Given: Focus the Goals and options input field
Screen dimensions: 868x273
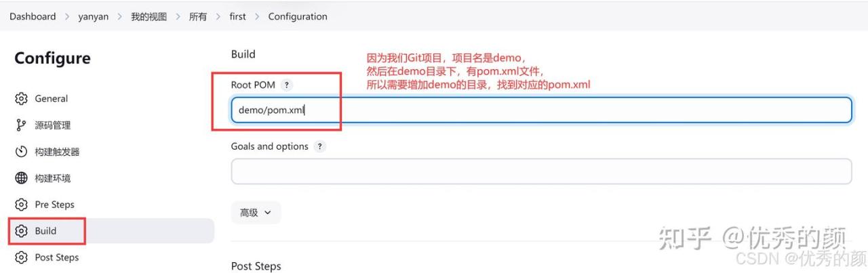Looking at the screenshot, I should pos(540,171).
